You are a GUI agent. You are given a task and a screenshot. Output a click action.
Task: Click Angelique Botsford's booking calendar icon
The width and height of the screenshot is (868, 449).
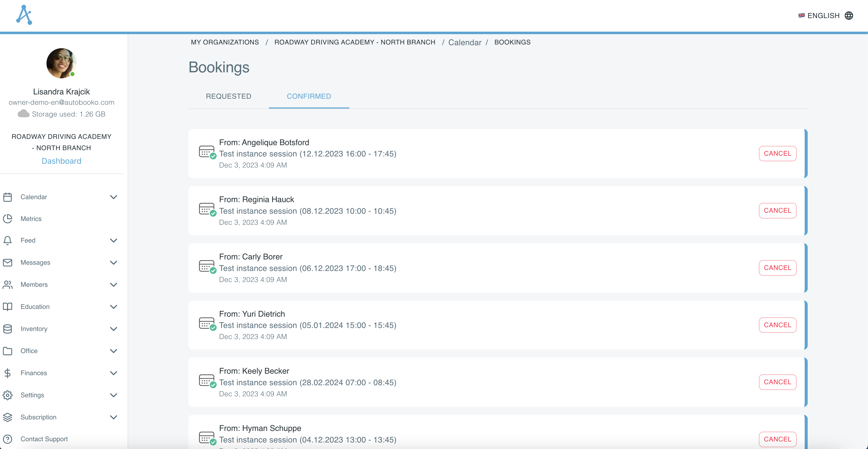[x=207, y=152]
